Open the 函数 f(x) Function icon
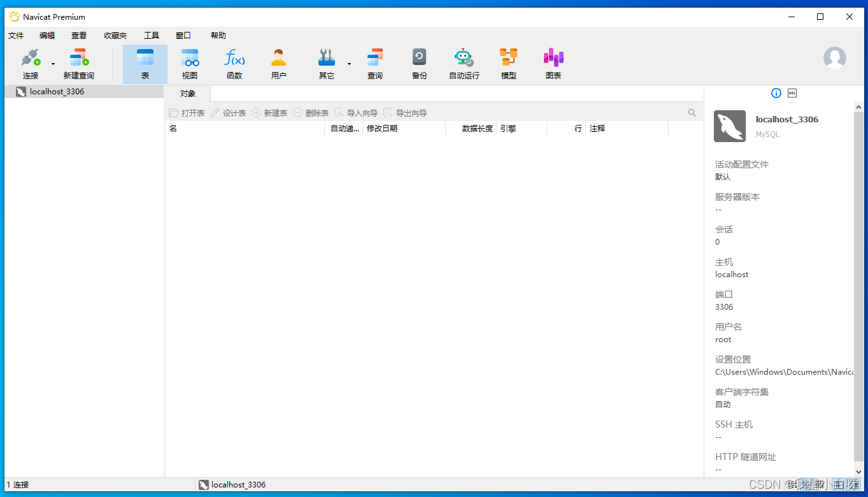Screen dimensions: 868x497 [x=234, y=64]
